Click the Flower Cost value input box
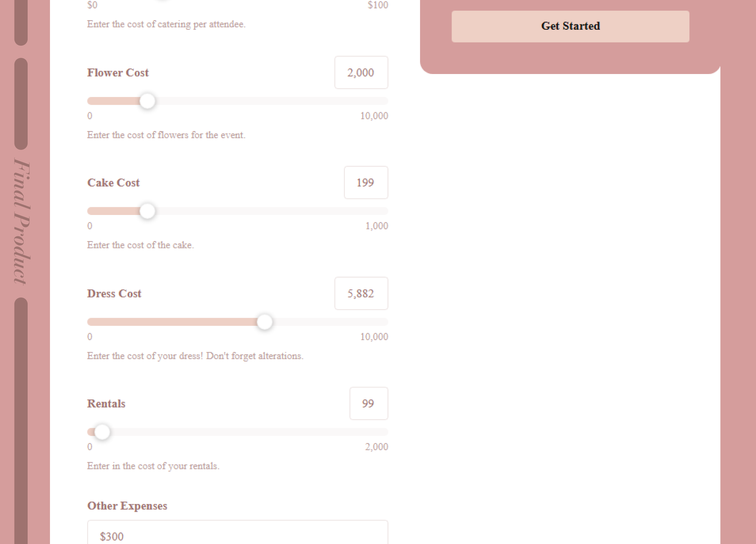This screenshot has width=756, height=544. tap(361, 73)
